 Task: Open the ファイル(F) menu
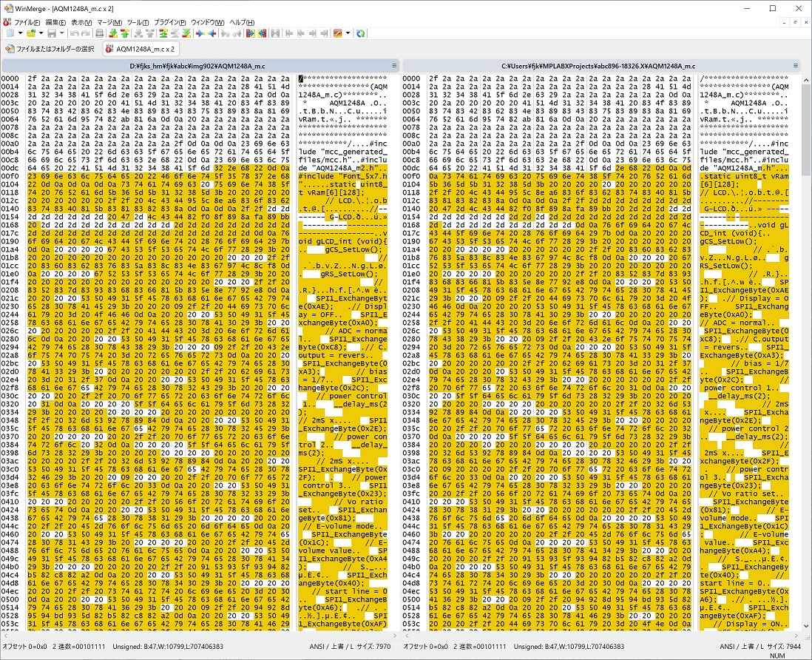(27, 22)
